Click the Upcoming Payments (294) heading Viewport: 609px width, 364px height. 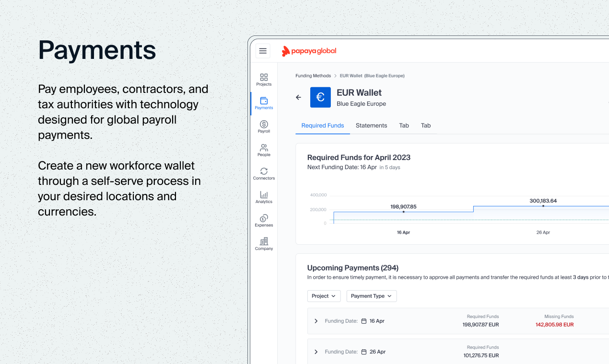(x=352, y=268)
